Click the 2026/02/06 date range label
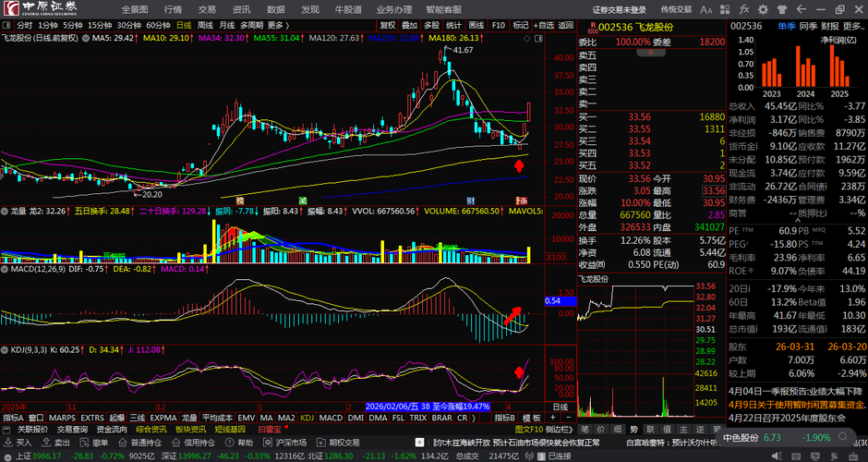This screenshot has height=462, width=868. tap(428, 406)
